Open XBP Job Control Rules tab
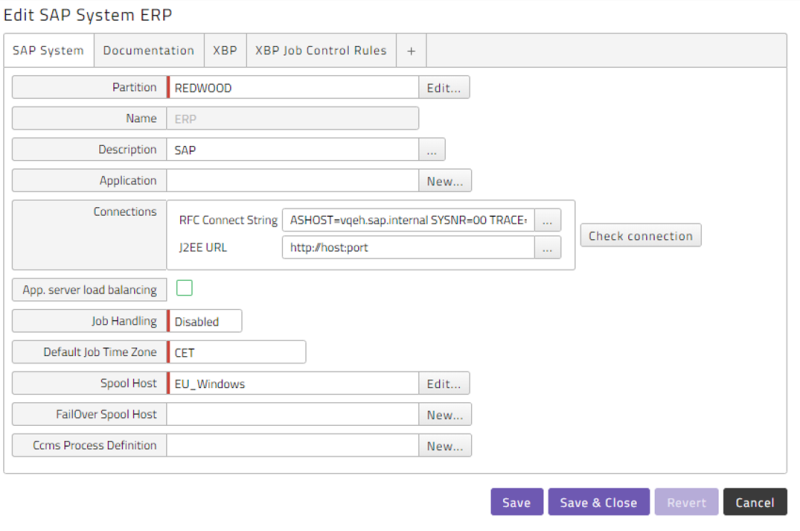800x531 pixels. pos(321,50)
